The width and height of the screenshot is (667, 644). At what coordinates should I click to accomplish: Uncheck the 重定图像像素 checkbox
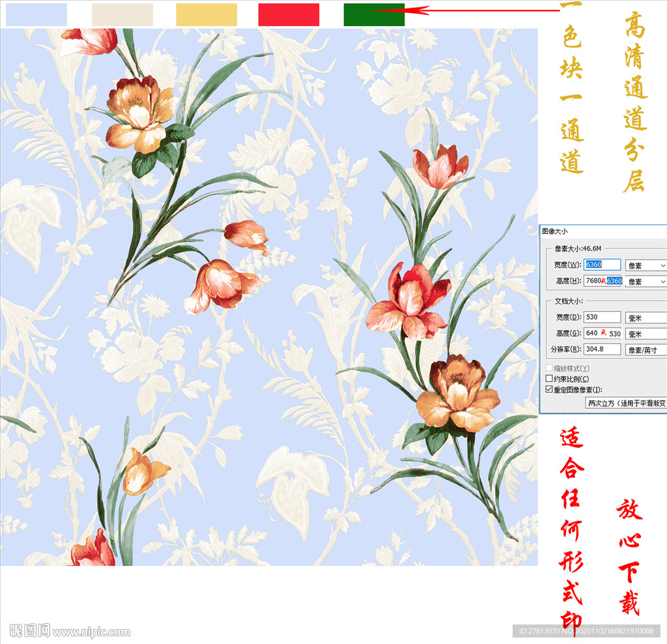tap(549, 389)
